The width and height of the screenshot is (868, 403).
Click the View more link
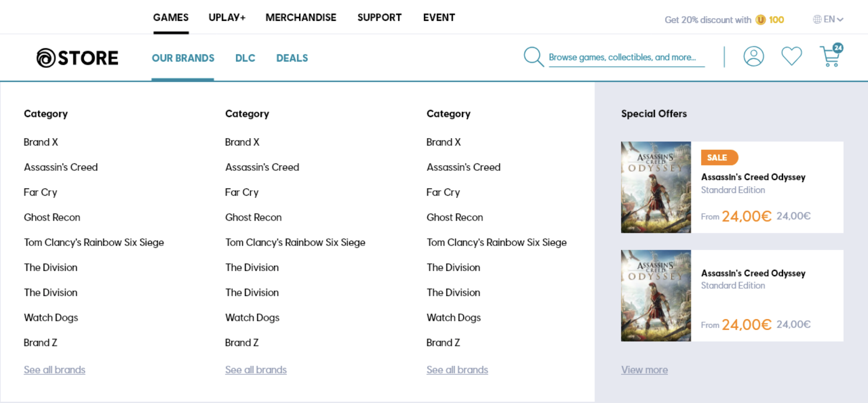[644, 370]
